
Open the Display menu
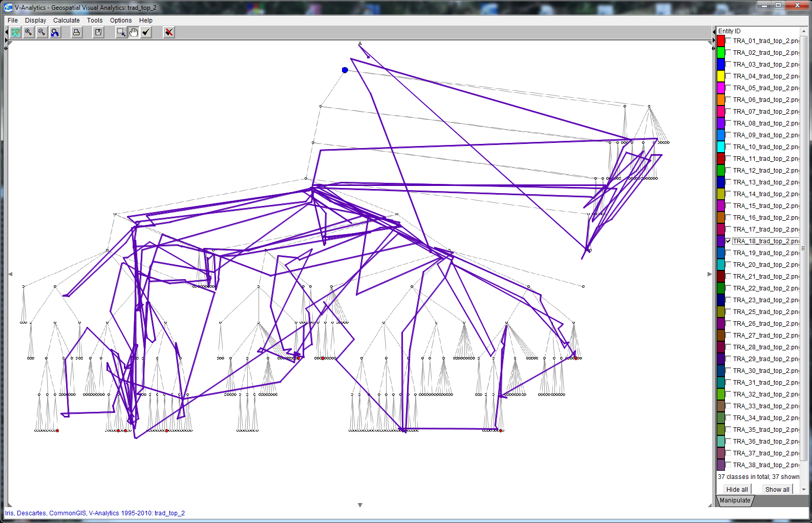tap(35, 20)
